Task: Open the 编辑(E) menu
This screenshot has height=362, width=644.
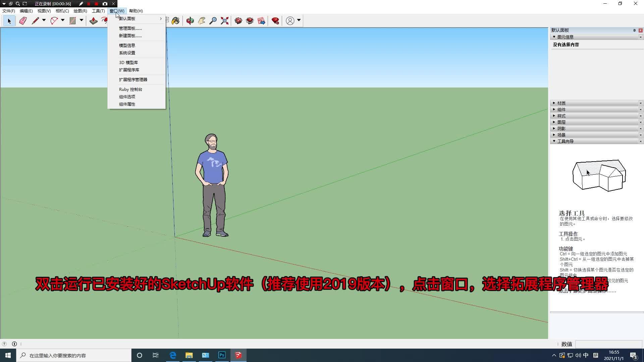Action: click(x=26, y=11)
